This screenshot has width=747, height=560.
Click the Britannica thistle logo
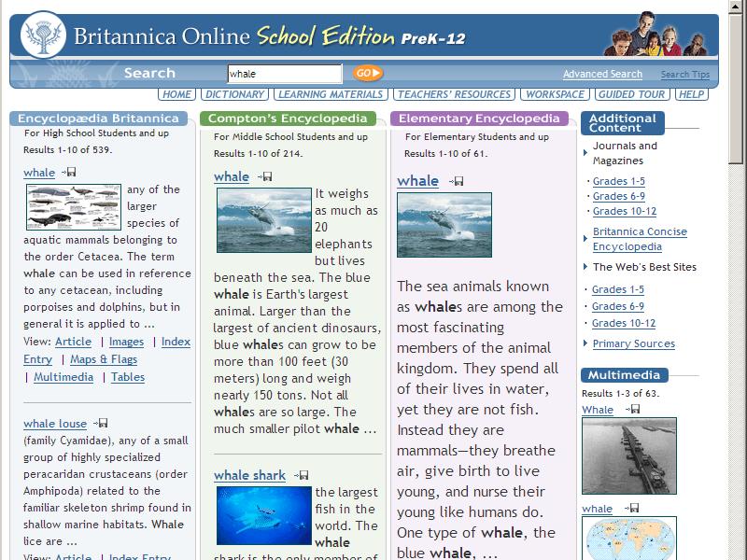tap(43, 35)
